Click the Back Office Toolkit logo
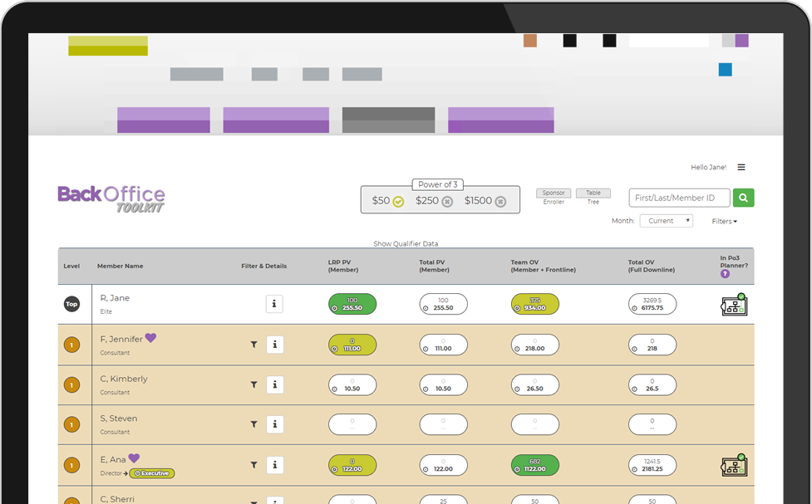Viewport: 812px width, 504px height. [x=111, y=198]
